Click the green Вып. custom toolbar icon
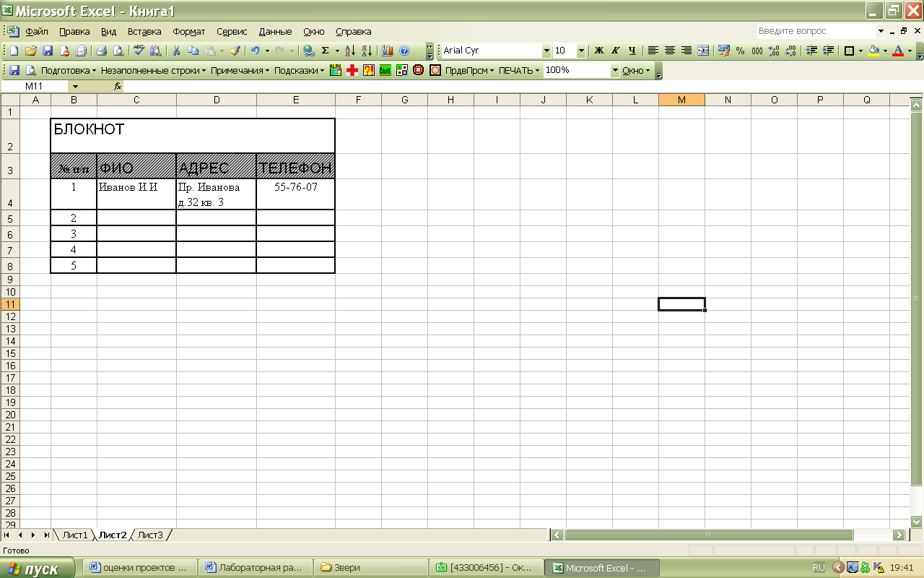The width and height of the screenshot is (924, 578). click(x=385, y=70)
